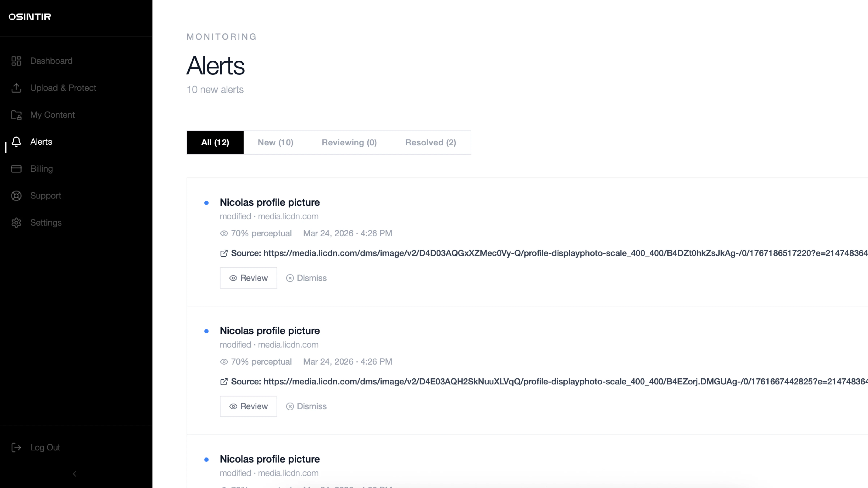Click the Support lifebuoy icon
Image resolution: width=868 pixels, height=488 pixels.
click(16, 196)
